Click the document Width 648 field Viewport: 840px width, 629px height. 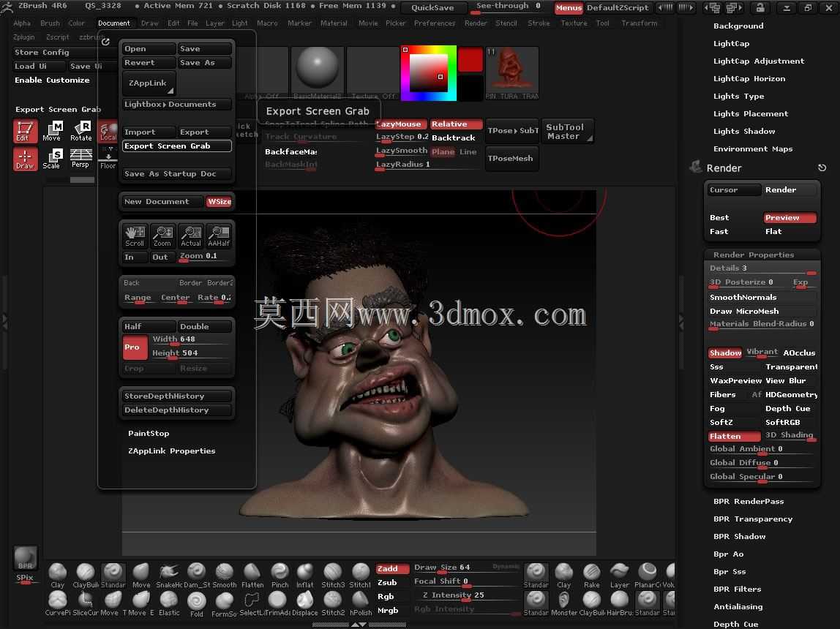pos(191,339)
